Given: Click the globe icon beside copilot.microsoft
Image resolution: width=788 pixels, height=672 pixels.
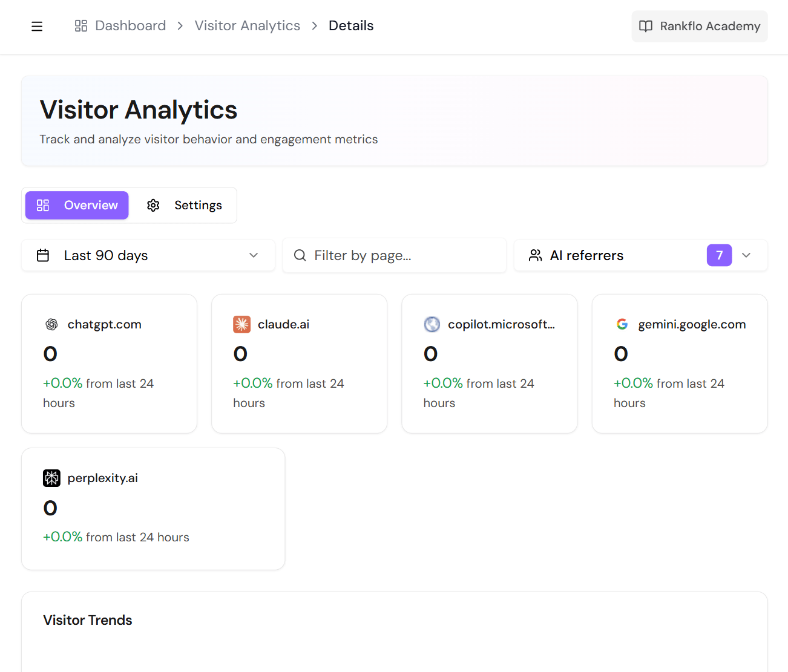Looking at the screenshot, I should [432, 324].
